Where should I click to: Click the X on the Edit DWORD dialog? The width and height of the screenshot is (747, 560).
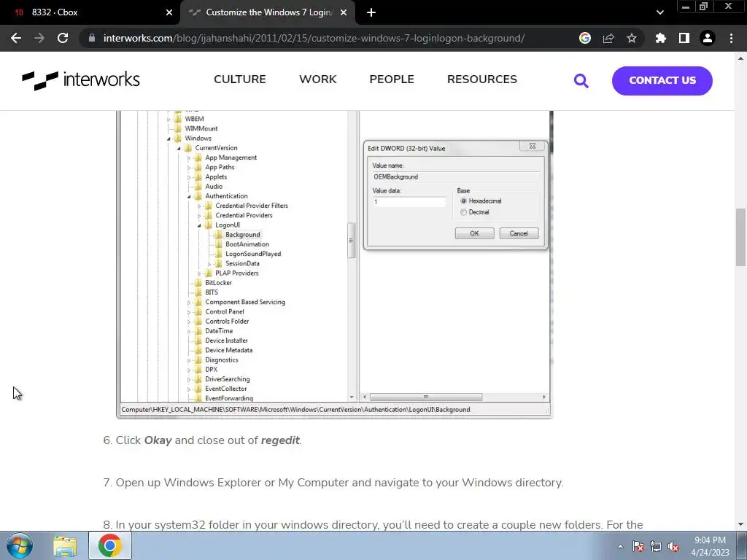coord(532,146)
